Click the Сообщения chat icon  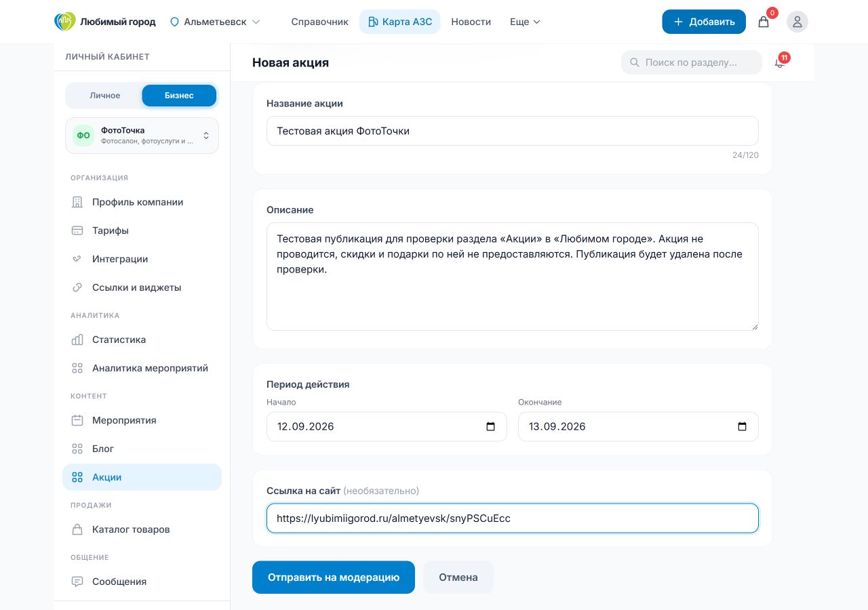[x=77, y=582]
